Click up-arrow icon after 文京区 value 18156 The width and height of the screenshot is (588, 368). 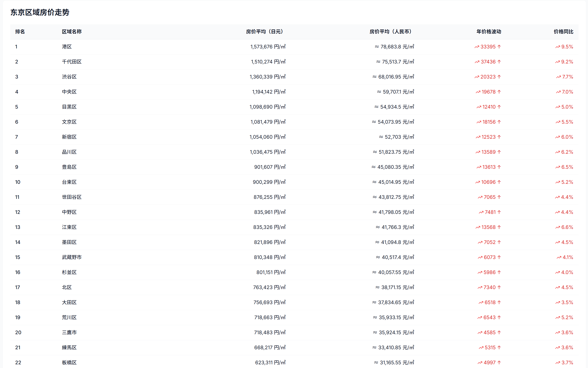499,122
